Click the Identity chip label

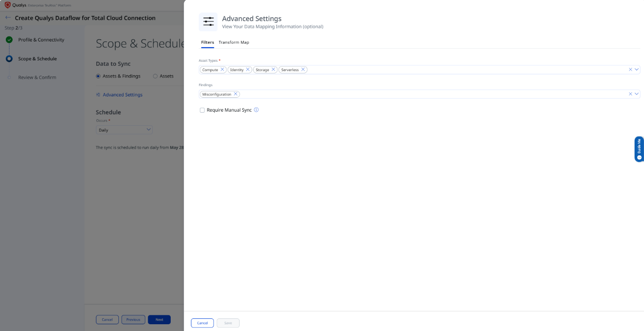[237, 70]
